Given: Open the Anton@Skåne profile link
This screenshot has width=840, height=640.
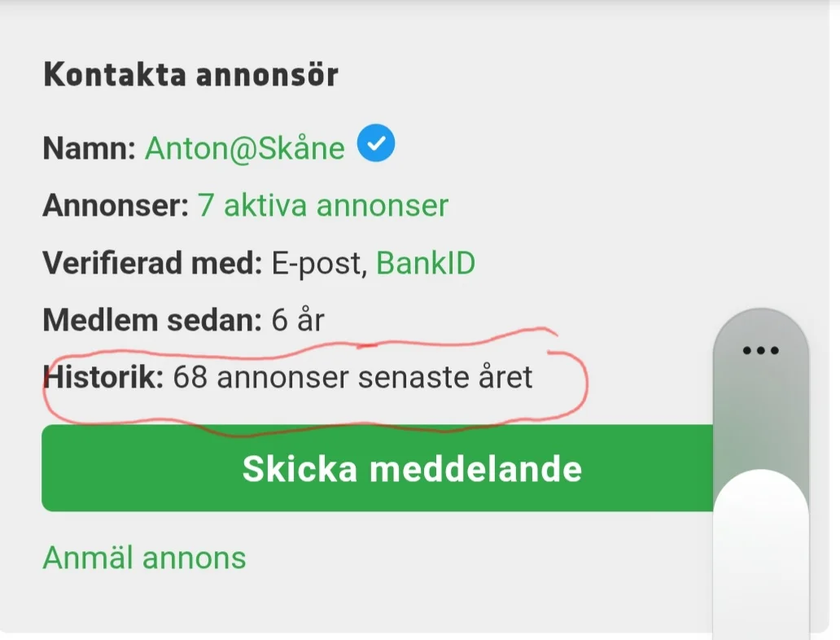Looking at the screenshot, I should click(x=244, y=148).
